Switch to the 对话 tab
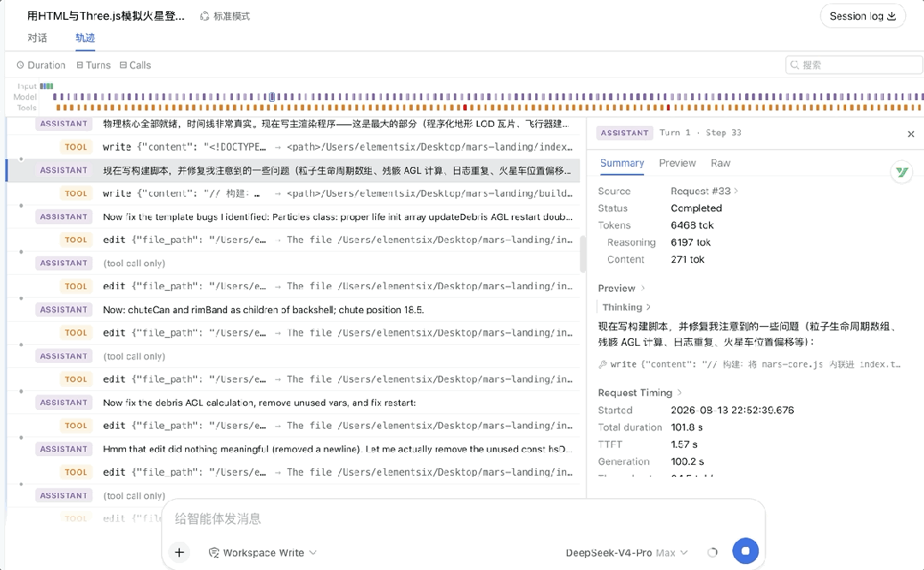924x570 pixels. (37, 39)
